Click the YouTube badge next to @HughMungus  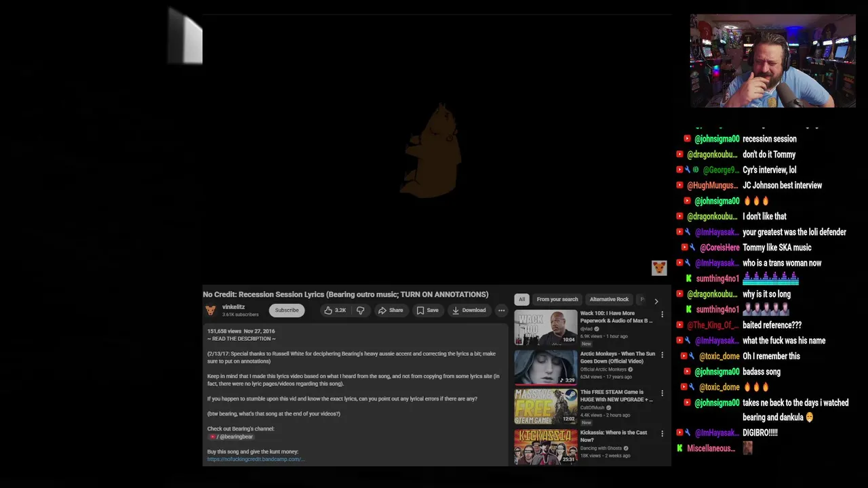coord(679,185)
